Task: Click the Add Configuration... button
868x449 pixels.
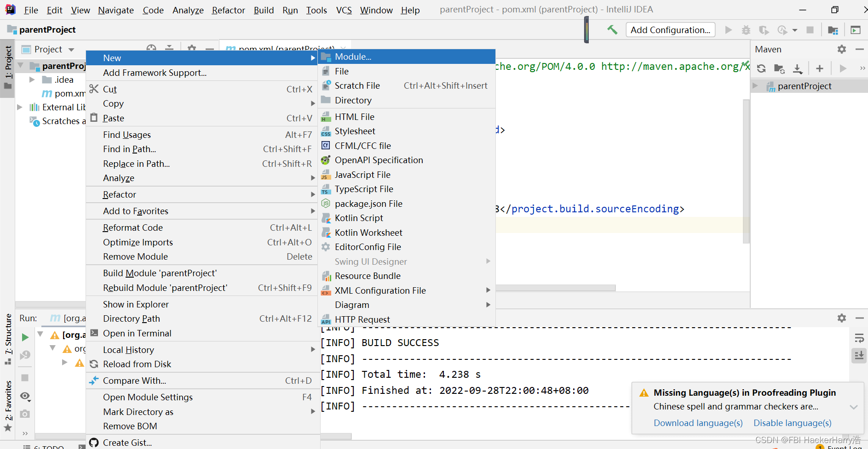Action: (x=670, y=30)
